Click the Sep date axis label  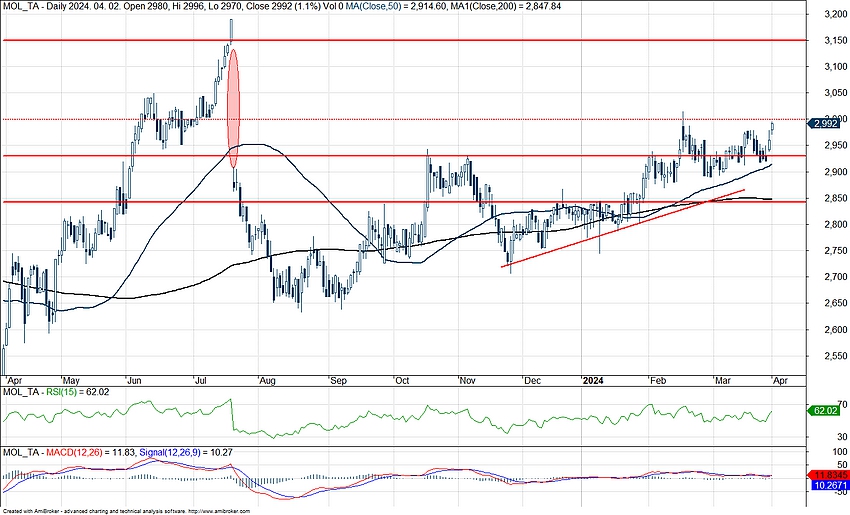pyautogui.click(x=338, y=381)
